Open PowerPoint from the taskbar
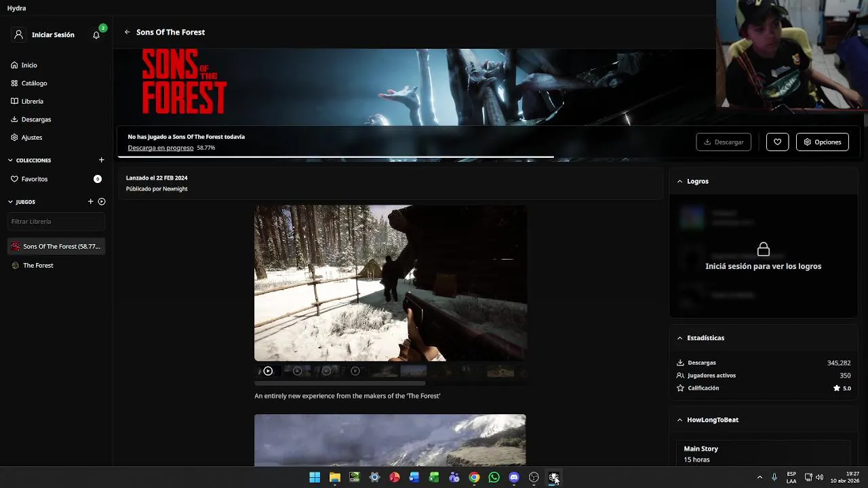 click(395, 477)
